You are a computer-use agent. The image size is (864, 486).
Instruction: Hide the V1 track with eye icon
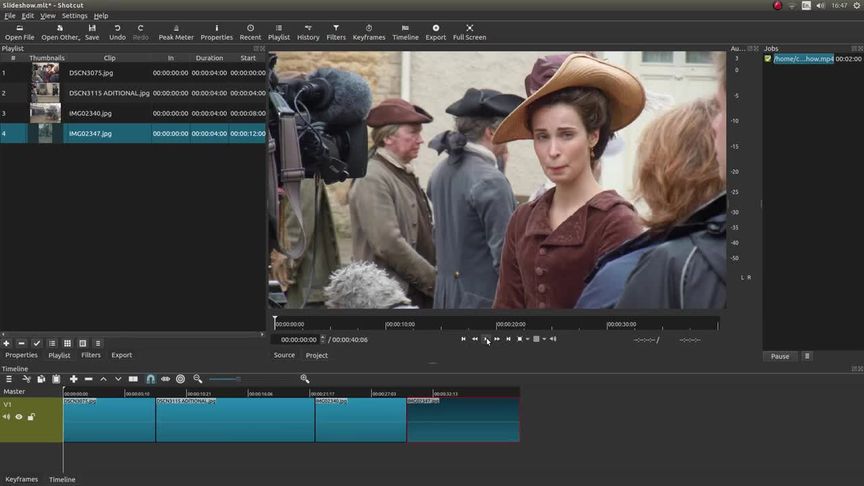[18, 417]
